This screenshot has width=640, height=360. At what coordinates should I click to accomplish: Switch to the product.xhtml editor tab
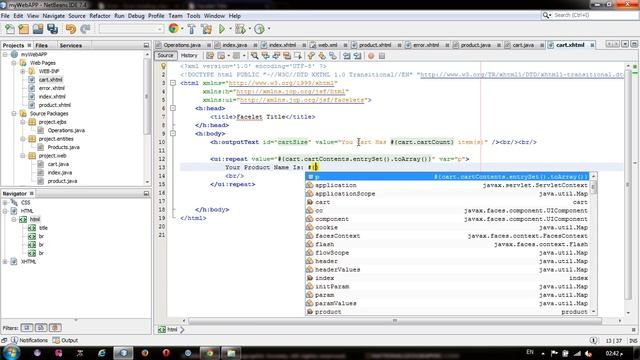pos(375,45)
